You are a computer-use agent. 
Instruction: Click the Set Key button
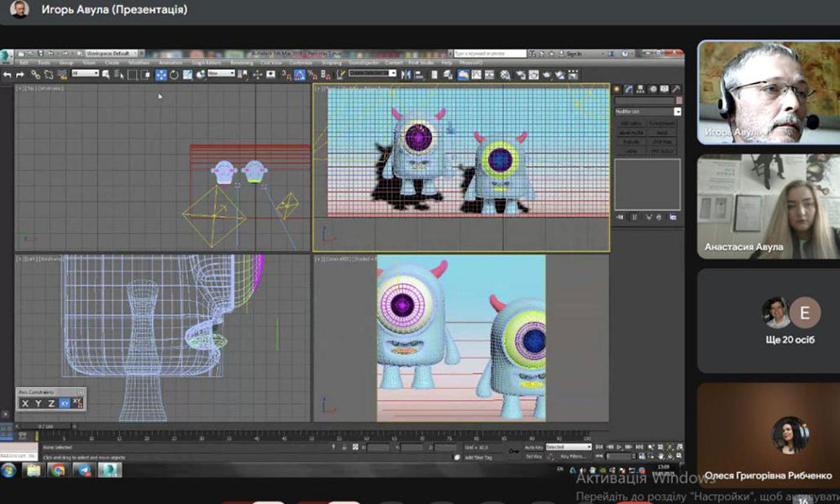pos(533,456)
